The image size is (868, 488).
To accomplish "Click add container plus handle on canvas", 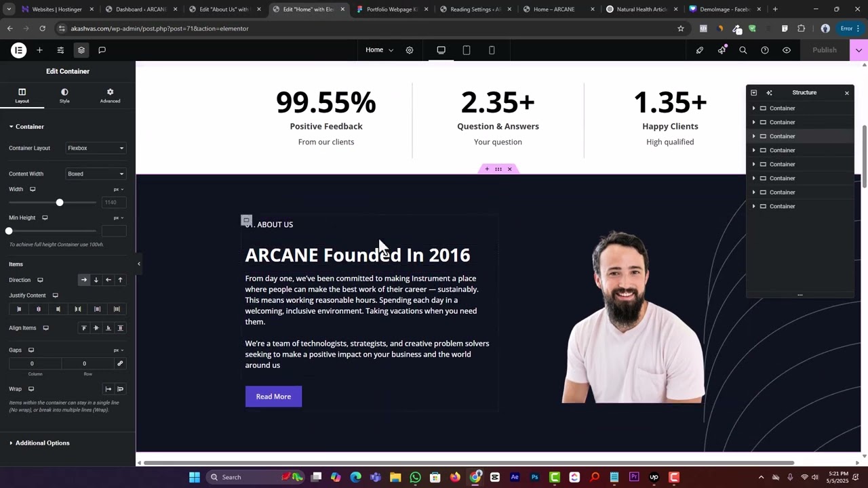I will pos(487,169).
